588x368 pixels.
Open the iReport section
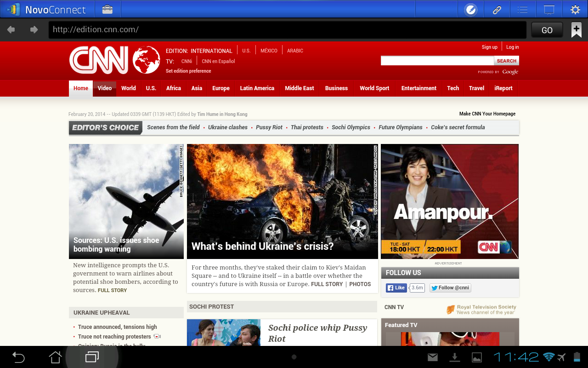503,88
